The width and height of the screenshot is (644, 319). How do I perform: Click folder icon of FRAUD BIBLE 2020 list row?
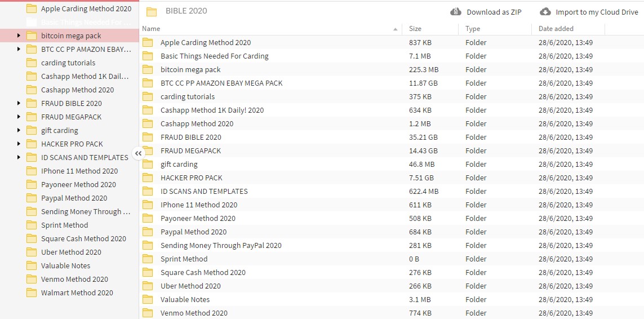point(148,138)
